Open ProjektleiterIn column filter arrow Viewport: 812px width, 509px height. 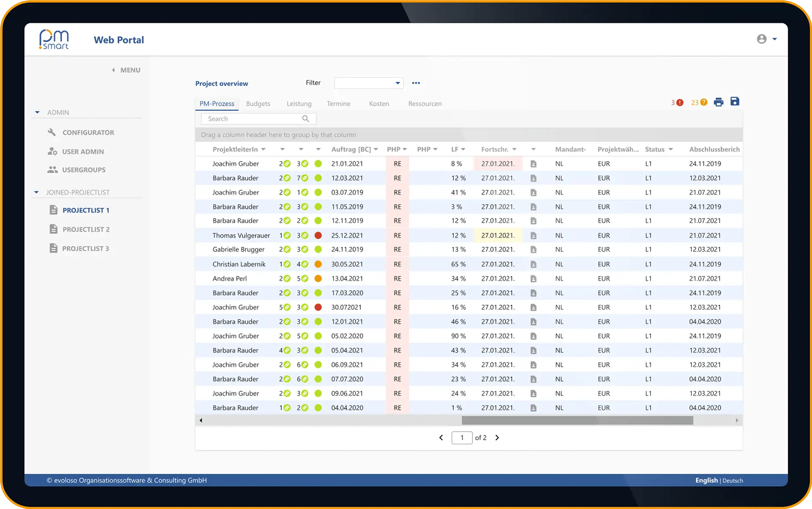[x=263, y=149]
